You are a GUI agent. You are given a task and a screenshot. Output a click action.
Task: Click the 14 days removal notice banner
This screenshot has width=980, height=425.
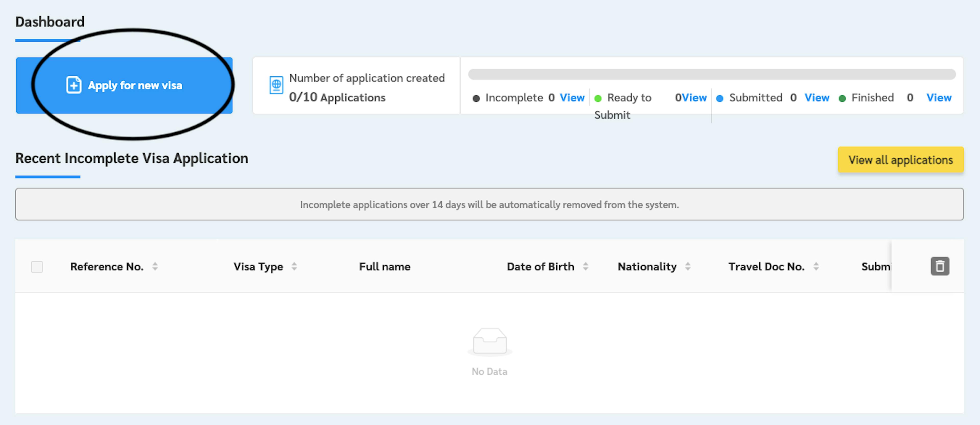[x=489, y=204]
